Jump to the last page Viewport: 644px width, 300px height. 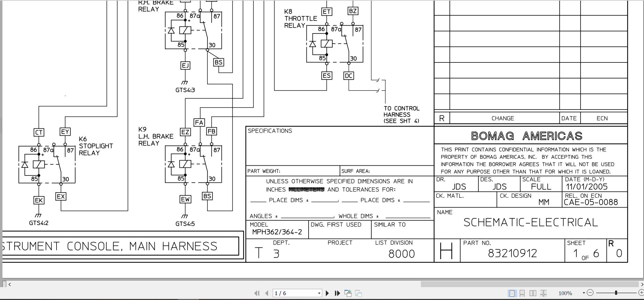tap(337, 293)
